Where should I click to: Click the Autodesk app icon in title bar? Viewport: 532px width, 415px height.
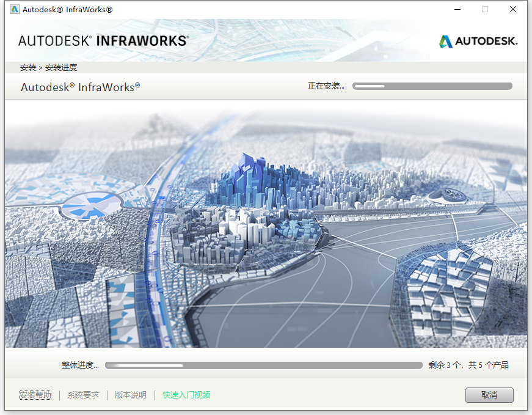(x=14, y=9)
